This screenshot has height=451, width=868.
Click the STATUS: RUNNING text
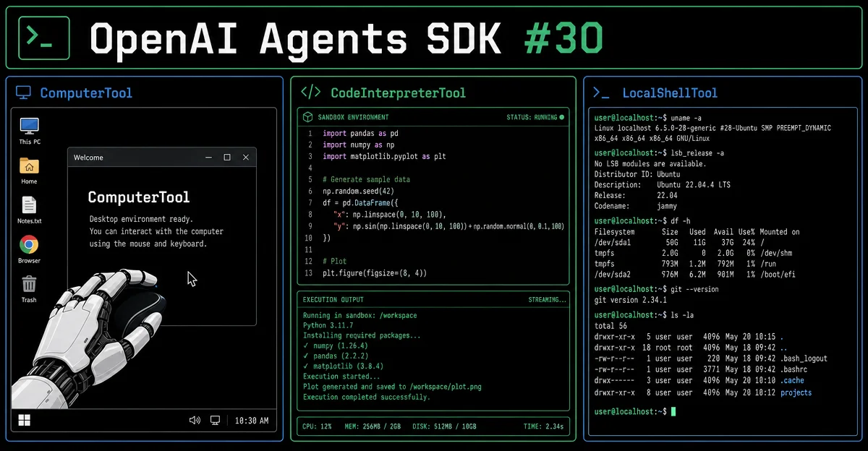(x=532, y=117)
